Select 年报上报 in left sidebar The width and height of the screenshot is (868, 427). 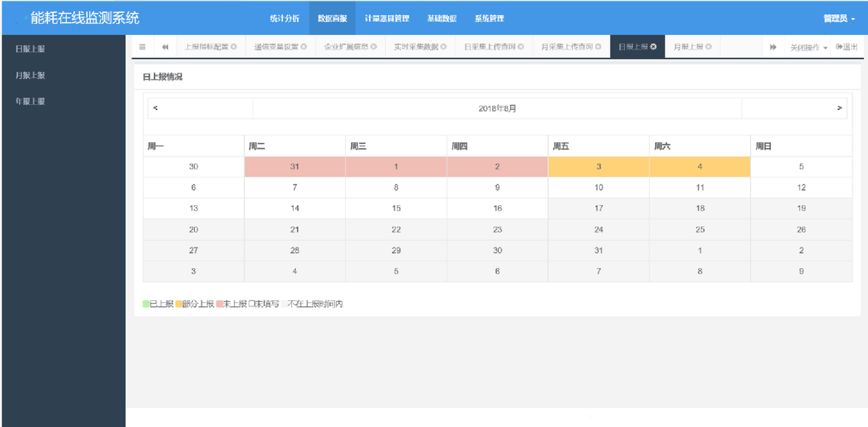point(30,101)
